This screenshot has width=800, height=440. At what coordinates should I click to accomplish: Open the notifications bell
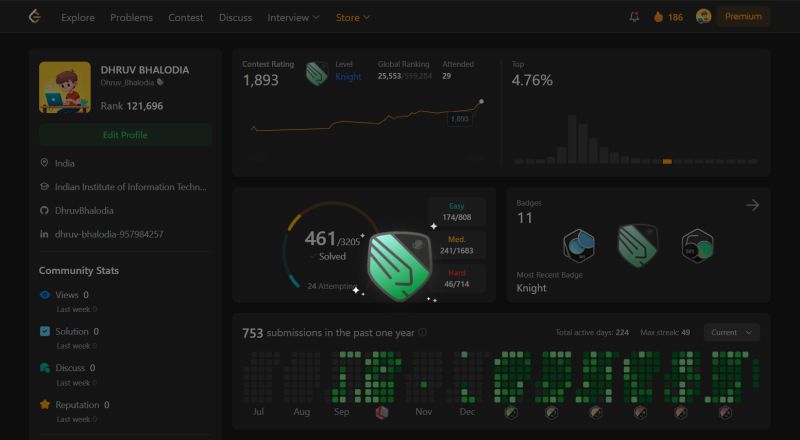[x=634, y=17]
